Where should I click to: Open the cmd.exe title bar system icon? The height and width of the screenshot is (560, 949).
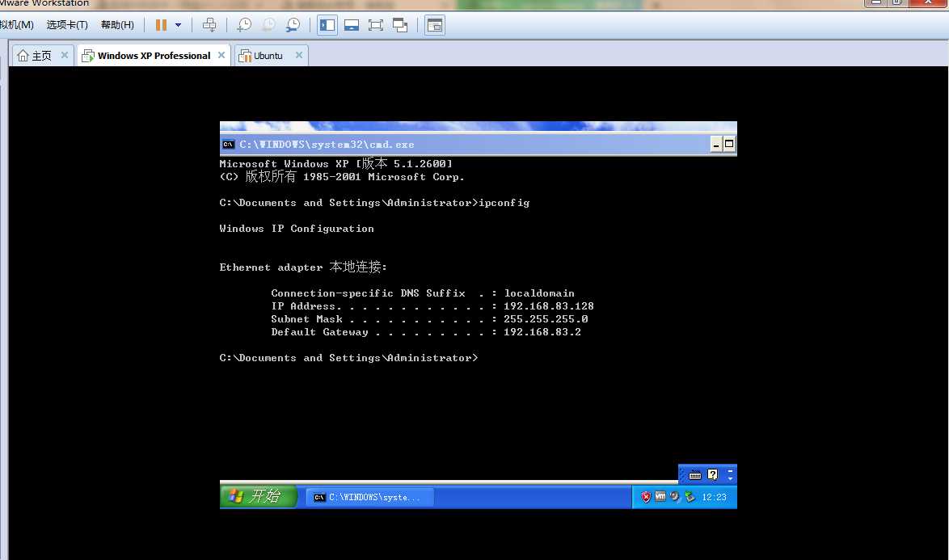tap(228, 144)
